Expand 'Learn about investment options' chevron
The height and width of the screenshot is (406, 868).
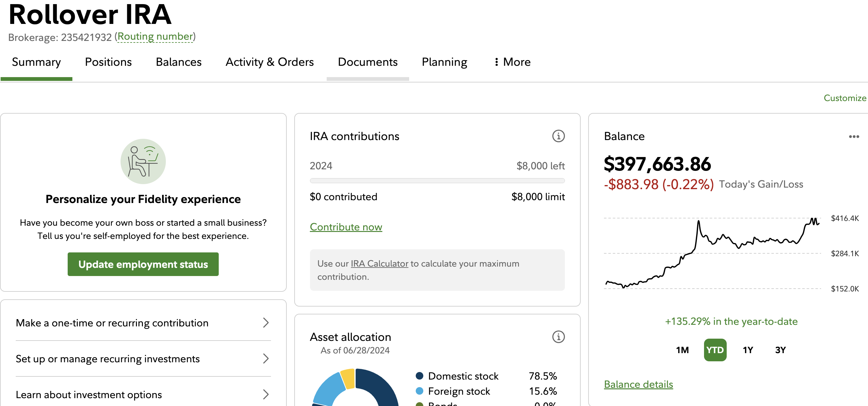266,394
